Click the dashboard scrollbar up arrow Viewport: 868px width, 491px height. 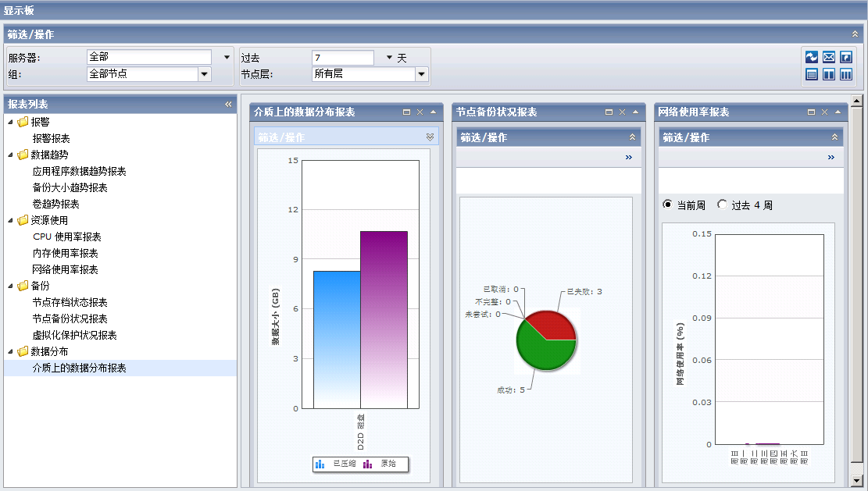856,101
